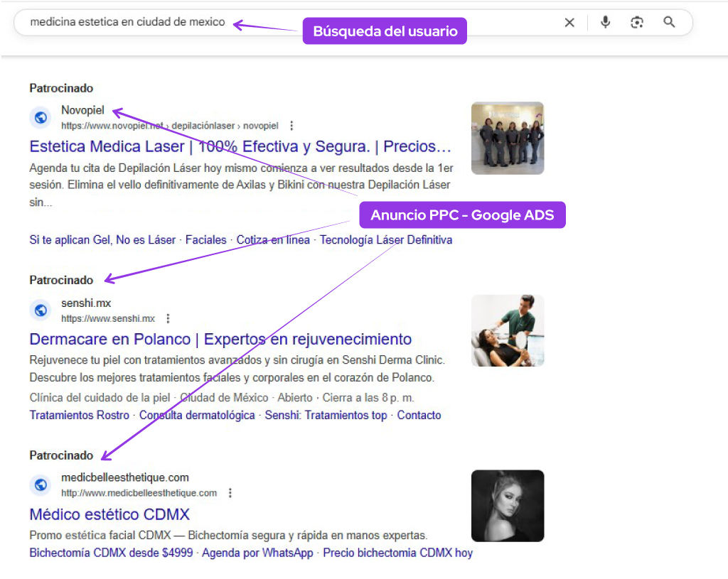Clear the search box with the X icon
The height and width of the screenshot is (579, 728).
569,23
